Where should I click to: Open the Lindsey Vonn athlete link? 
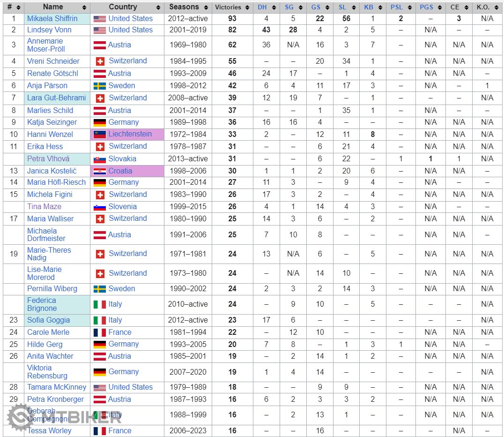[x=49, y=30]
